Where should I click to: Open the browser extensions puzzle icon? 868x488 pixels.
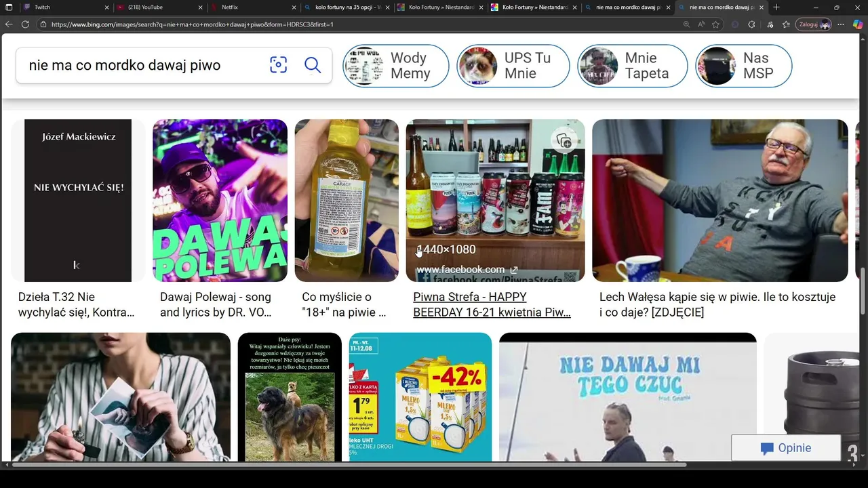(751, 24)
